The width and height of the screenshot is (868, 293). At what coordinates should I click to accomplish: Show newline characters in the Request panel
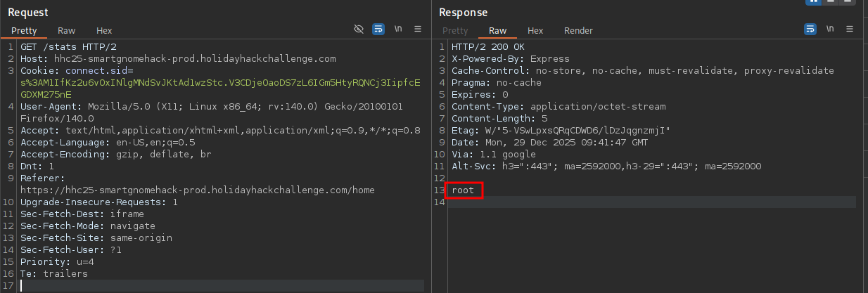point(398,30)
